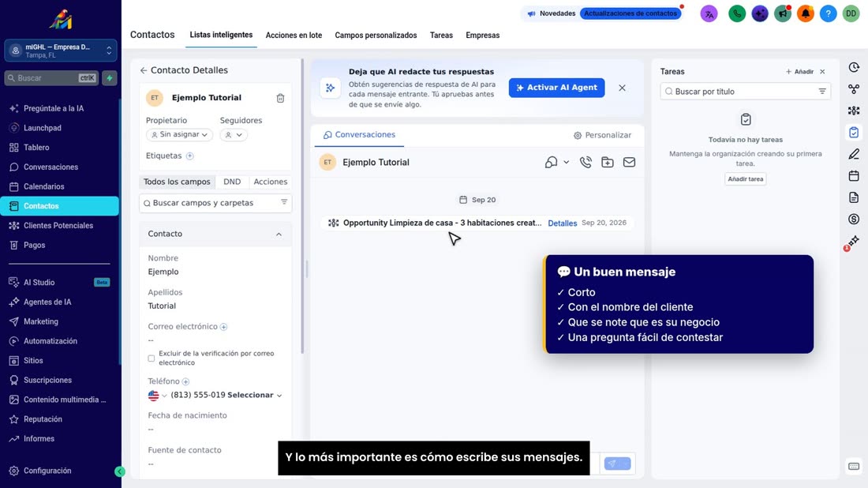Image resolution: width=868 pixels, height=488 pixels.
Task: Go to the Tareas tab in top navigation
Action: click(441, 36)
